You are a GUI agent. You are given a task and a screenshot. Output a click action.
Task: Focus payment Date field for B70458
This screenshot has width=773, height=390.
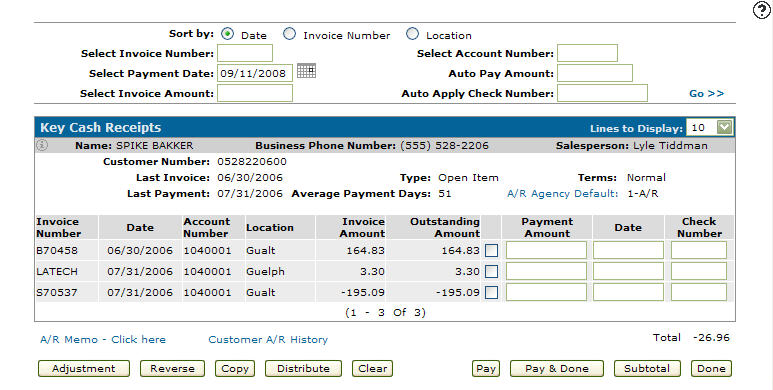629,250
